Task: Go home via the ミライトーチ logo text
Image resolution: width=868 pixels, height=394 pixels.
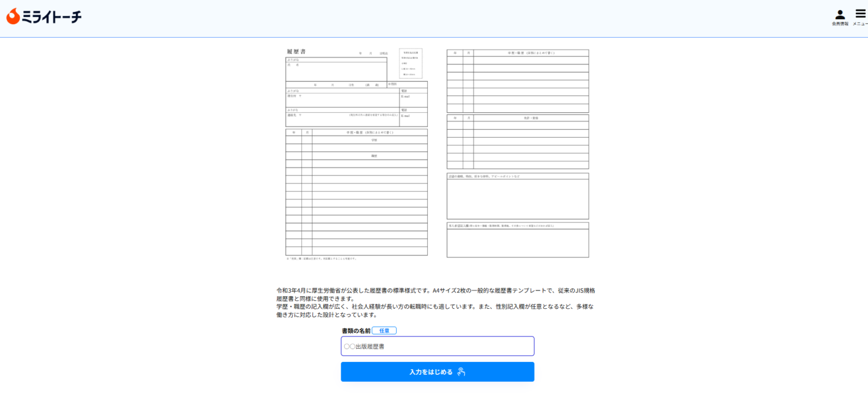Action: tap(52, 17)
